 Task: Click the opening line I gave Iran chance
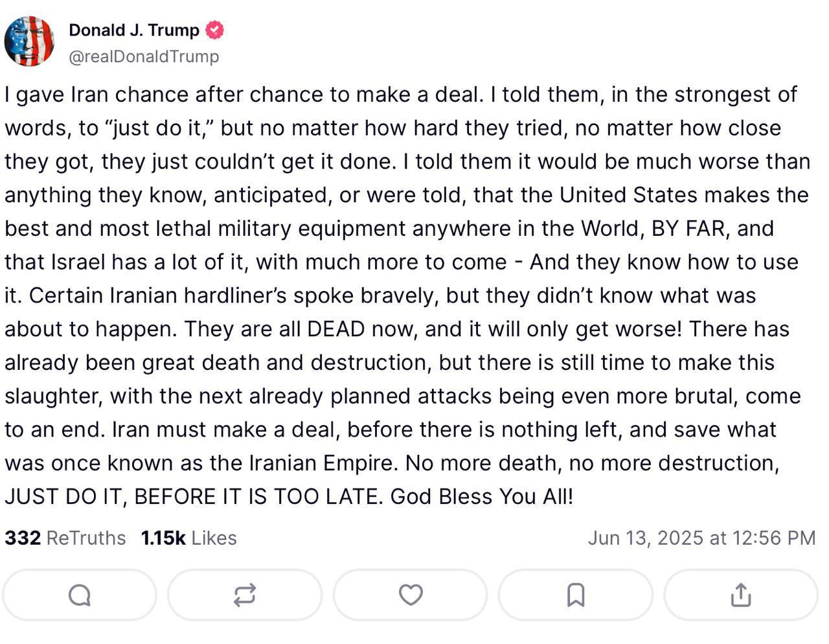click(123, 95)
